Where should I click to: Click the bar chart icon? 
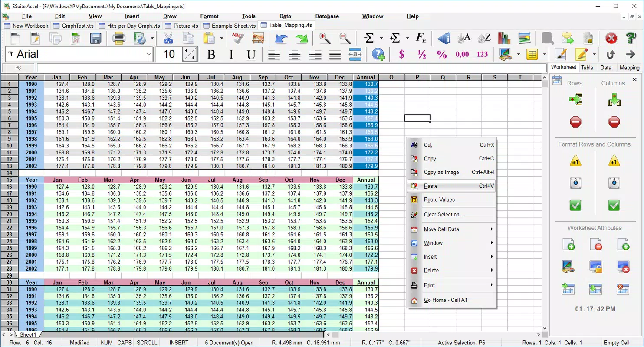[504, 39]
